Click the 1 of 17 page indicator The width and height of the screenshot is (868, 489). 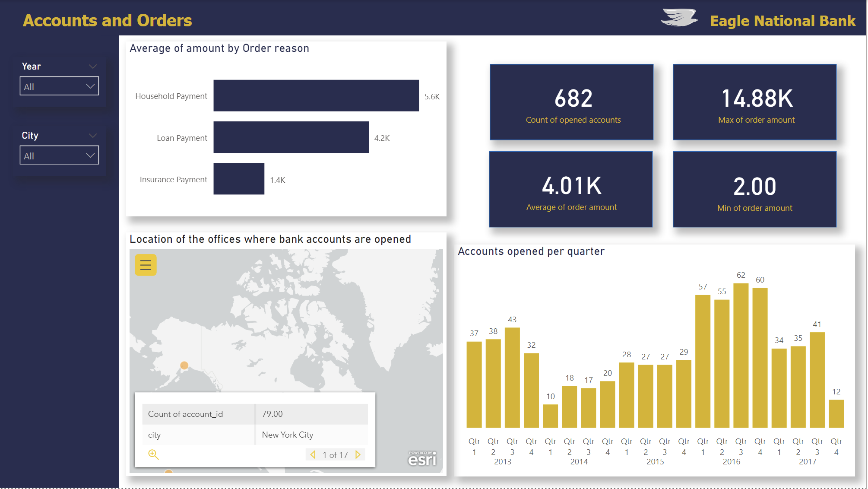tap(335, 454)
